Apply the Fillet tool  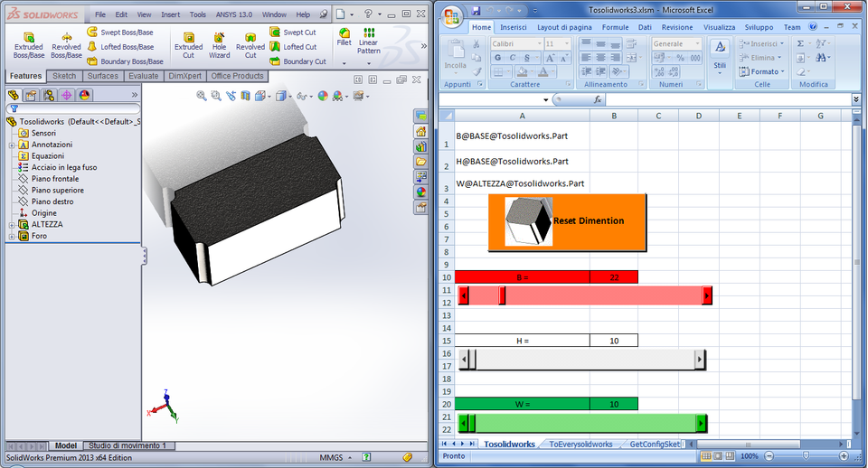pos(344,36)
